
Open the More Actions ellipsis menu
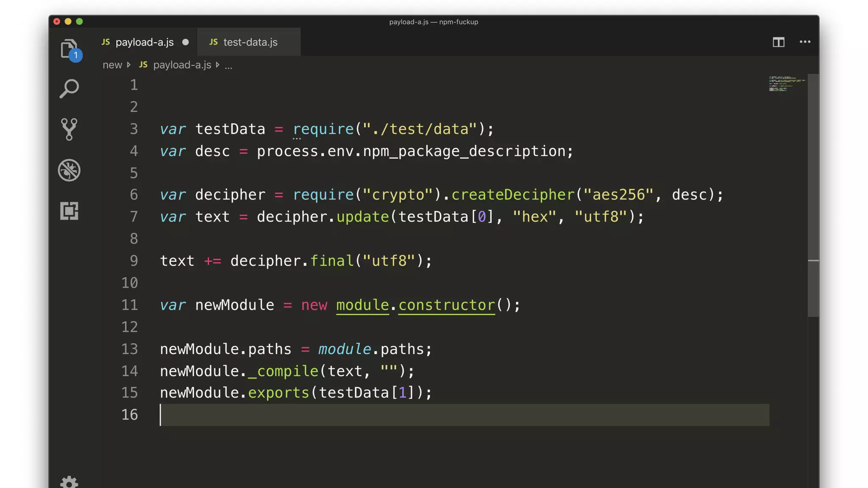point(805,42)
